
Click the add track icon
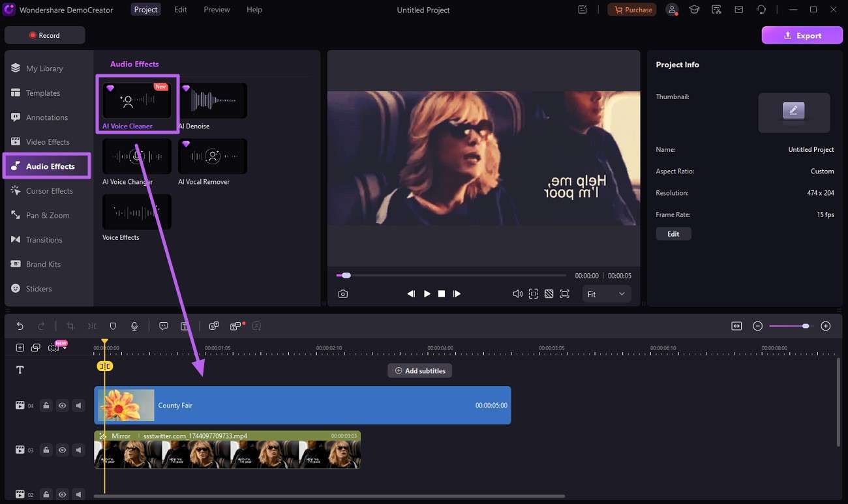tap(20, 348)
